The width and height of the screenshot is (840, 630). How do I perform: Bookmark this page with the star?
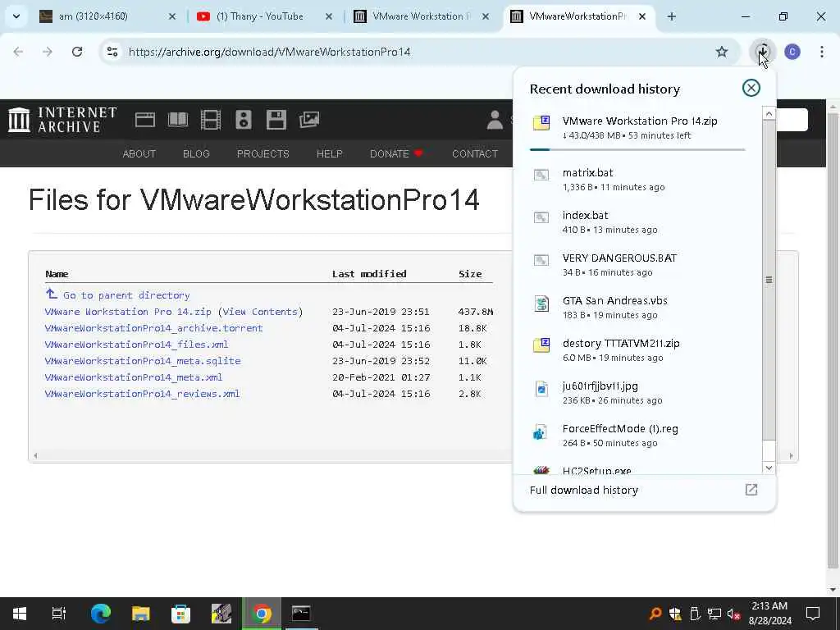(x=722, y=52)
